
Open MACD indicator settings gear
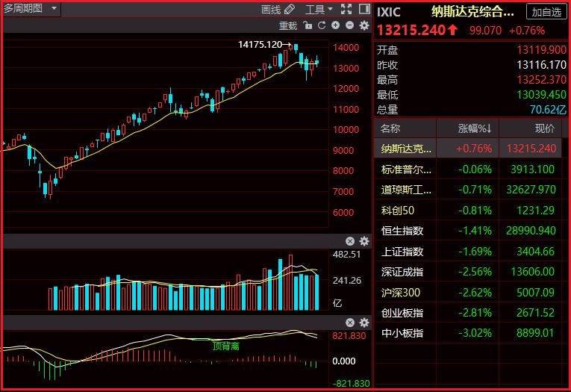tap(364, 323)
